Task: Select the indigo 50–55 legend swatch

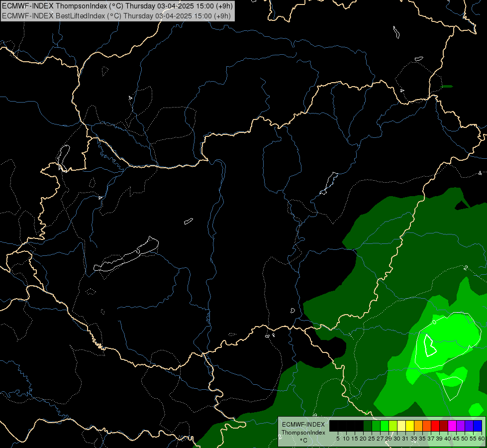Action: pyautogui.click(x=469, y=426)
